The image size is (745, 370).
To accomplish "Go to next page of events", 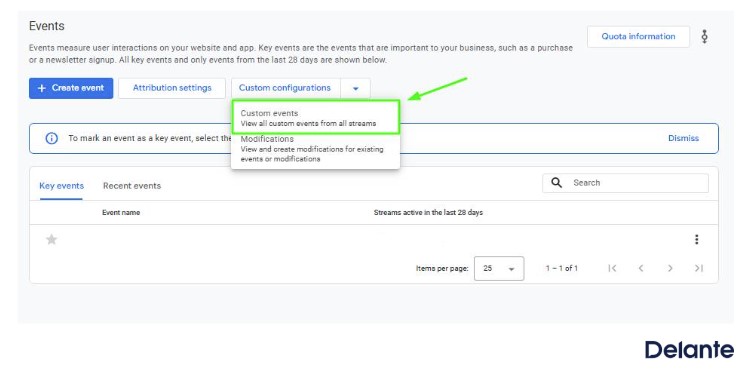I will click(670, 268).
